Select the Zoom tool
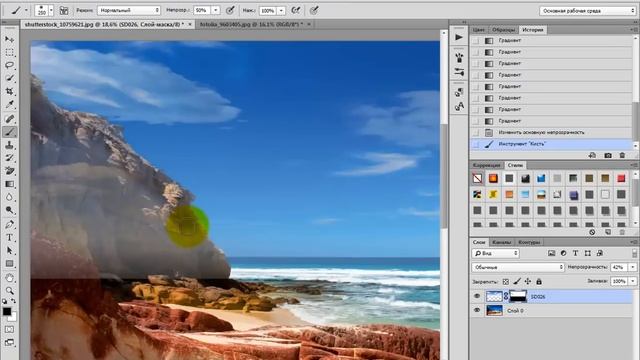Screen dimensions: 640x360 tap(9, 291)
